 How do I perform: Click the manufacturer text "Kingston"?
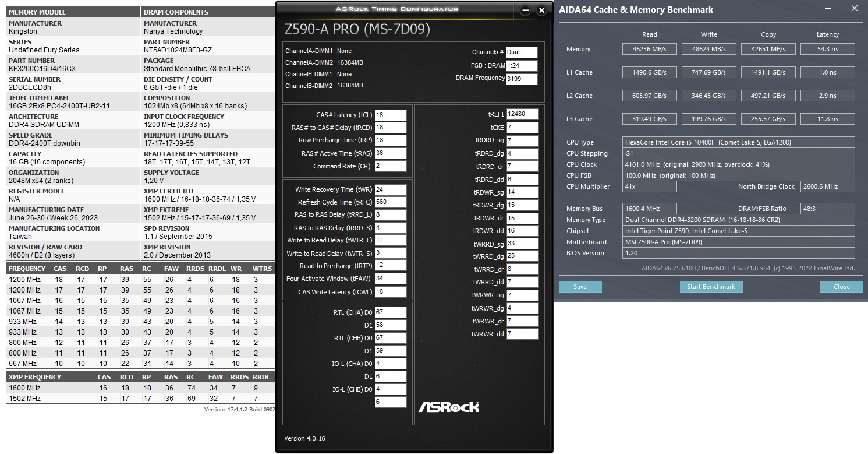tap(23, 31)
